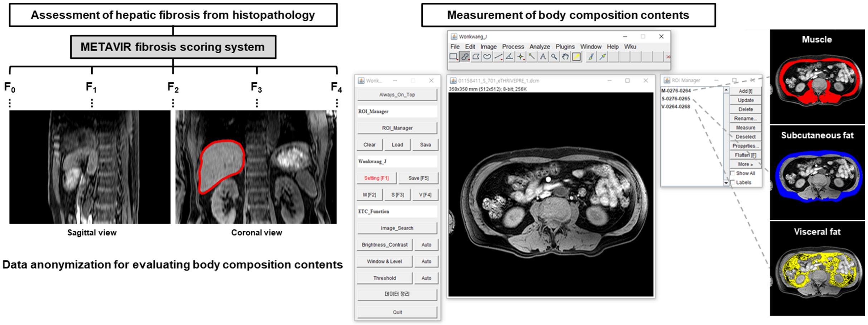Open the Plugins menu
The image size is (868, 325).
565,47
